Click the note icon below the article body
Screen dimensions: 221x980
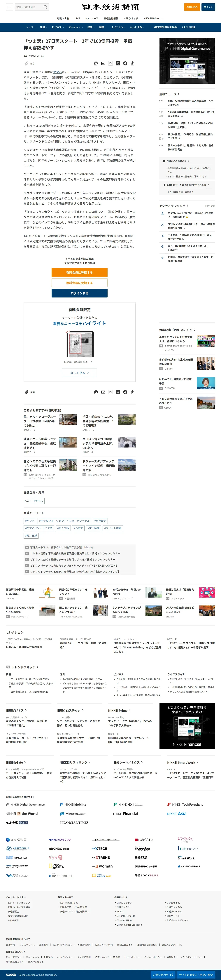click(x=110, y=392)
